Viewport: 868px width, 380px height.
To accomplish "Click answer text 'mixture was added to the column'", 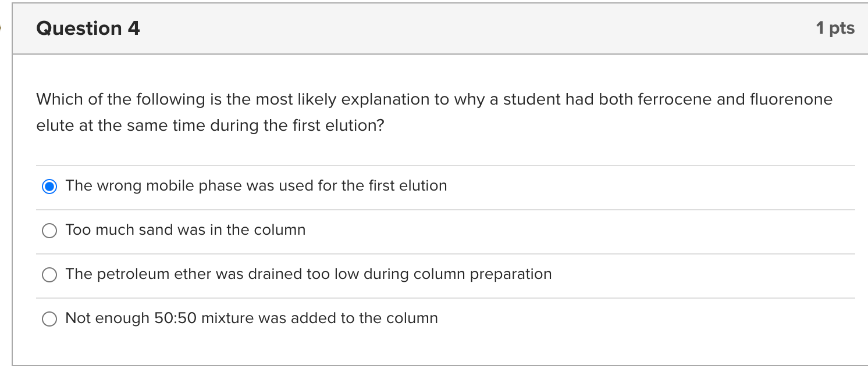I will pos(319,318).
